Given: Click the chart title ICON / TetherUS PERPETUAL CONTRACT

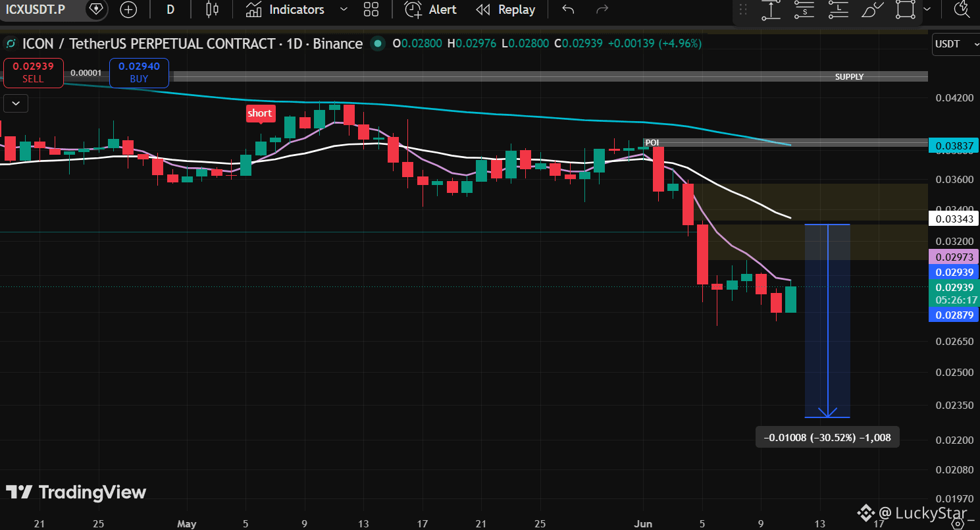Looking at the screenshot, I should [x=149, y=44].
